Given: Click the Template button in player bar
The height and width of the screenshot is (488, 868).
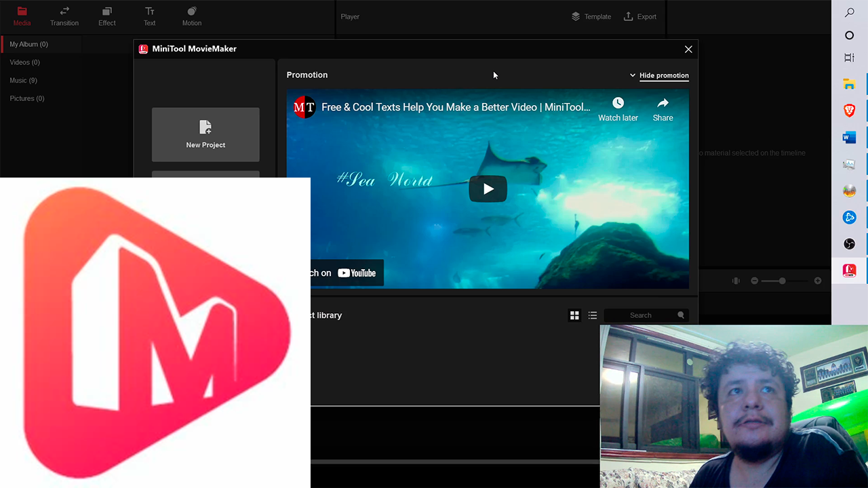Looking at the screenshot, I should point(591,16).
